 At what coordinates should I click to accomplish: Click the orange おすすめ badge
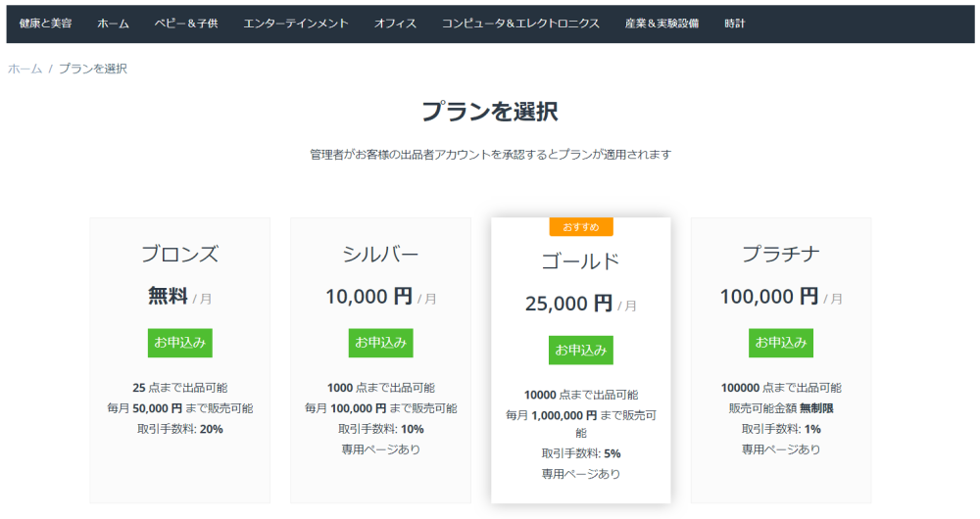(x=581, y=227)
